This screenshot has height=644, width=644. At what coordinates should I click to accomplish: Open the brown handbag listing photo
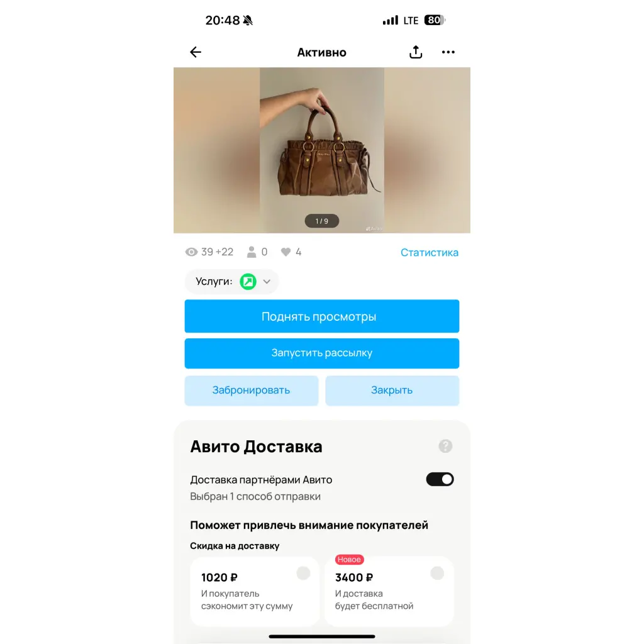point(322,150)
